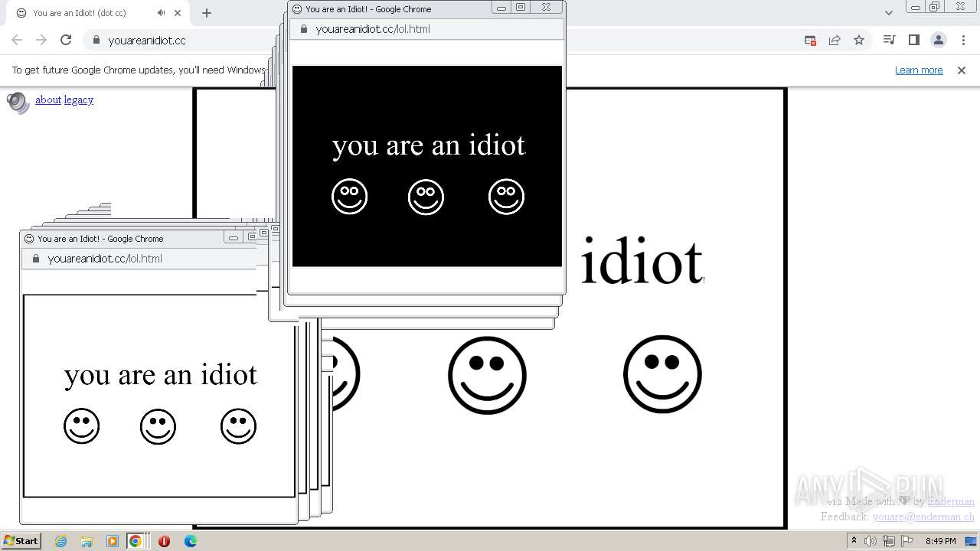980x551 pixels.
Task: Open the 'legacy' link
Action: [x=79, y=99]
